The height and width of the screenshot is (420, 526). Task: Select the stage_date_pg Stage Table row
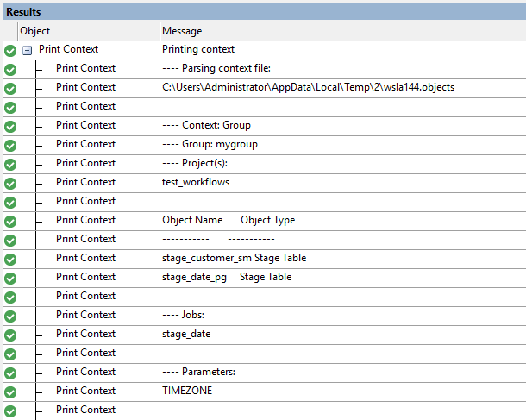coord(227,277)
